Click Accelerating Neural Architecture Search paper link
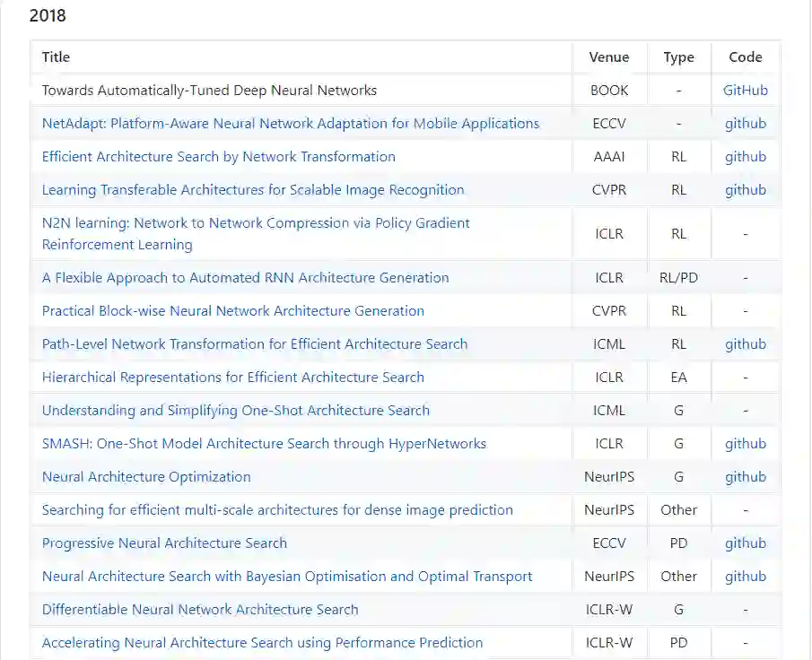The image size is (812, 660). (262, 643)
